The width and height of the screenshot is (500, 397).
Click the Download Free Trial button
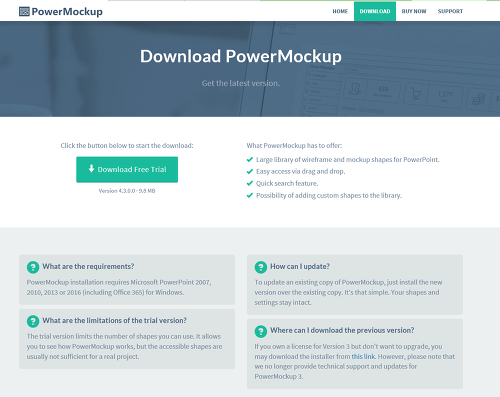coord(127,169)
